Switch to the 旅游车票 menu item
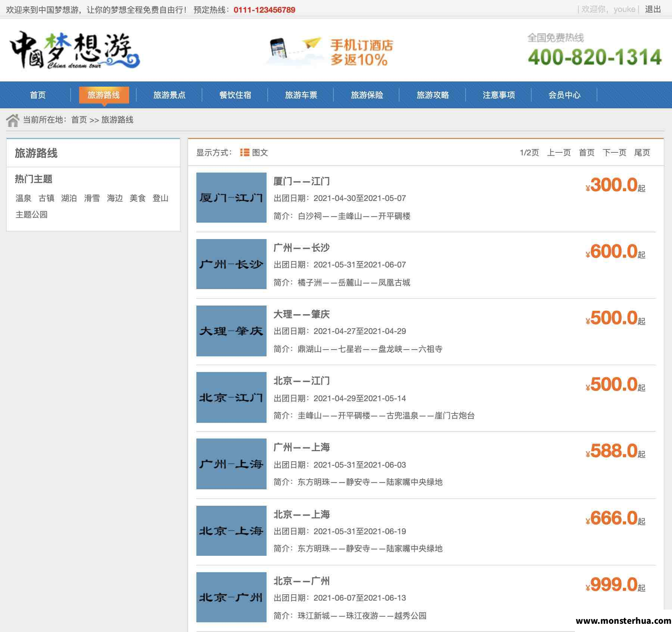 click(301, 95)
